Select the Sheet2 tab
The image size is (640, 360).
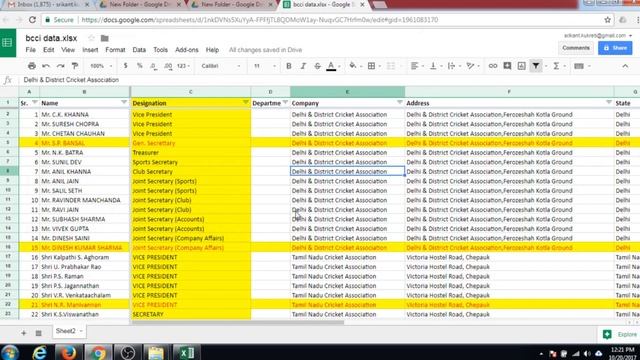point(69,331)
